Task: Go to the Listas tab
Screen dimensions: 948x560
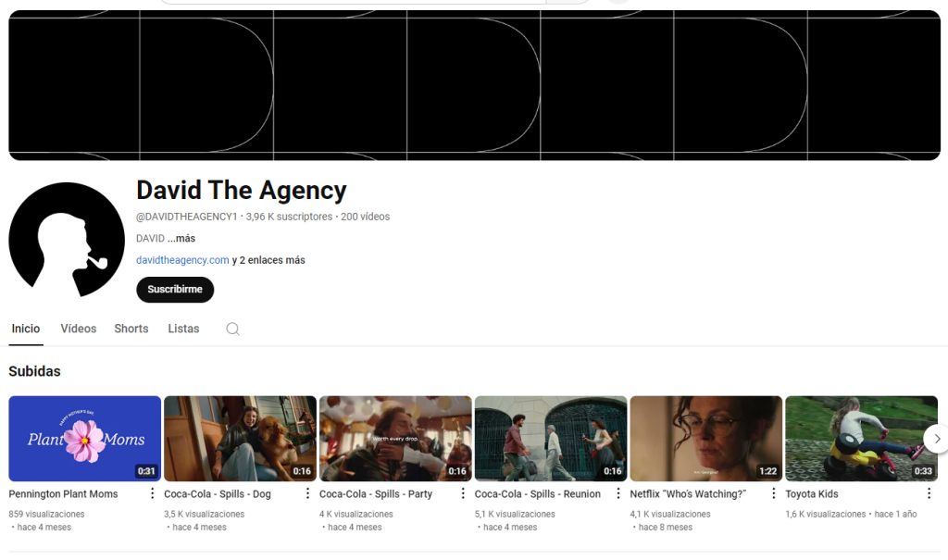Action: [x=184, y=329]
